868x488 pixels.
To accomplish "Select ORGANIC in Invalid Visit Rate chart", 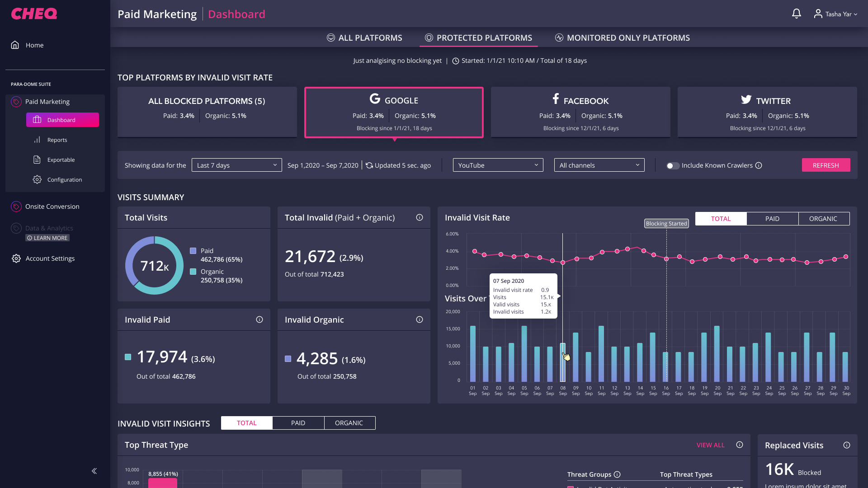I will click(824, 219).
